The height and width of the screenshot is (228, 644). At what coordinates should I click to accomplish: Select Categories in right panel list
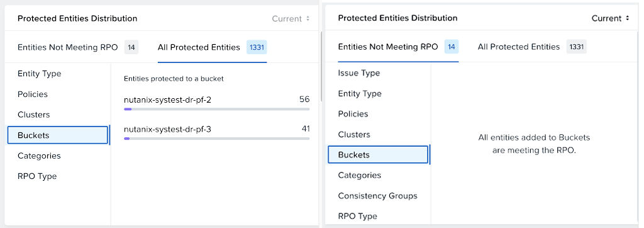(x=359, y=175)
